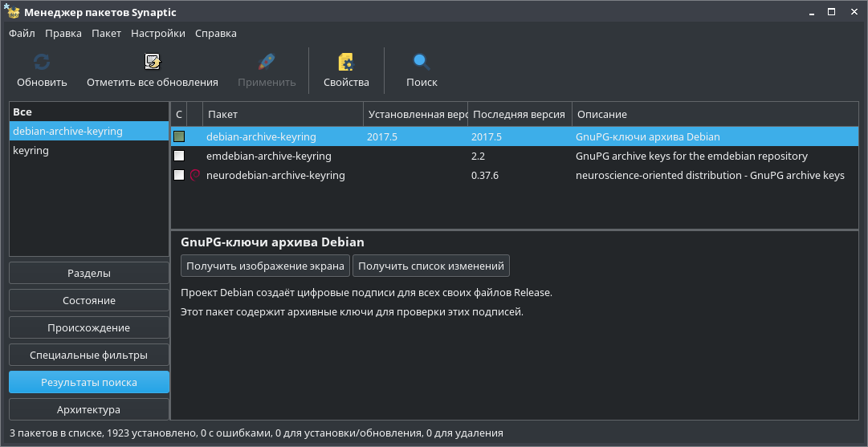
Task: Click the Применить rocket icon
Action: [267, 62]
